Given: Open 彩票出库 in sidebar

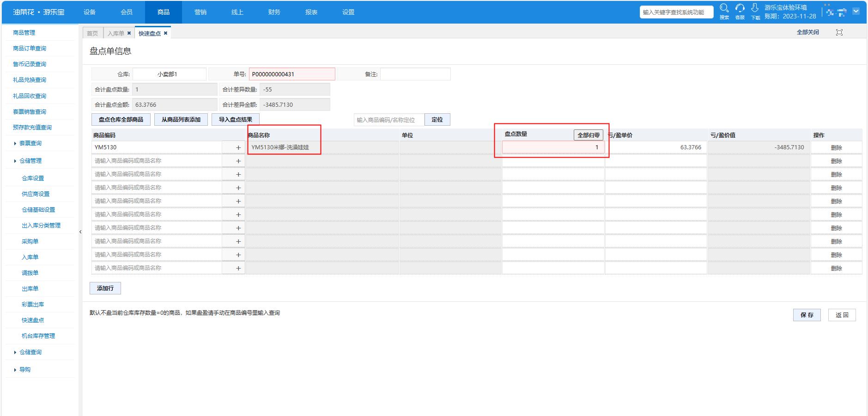Looking at the screenshot, I should point(33,305).
